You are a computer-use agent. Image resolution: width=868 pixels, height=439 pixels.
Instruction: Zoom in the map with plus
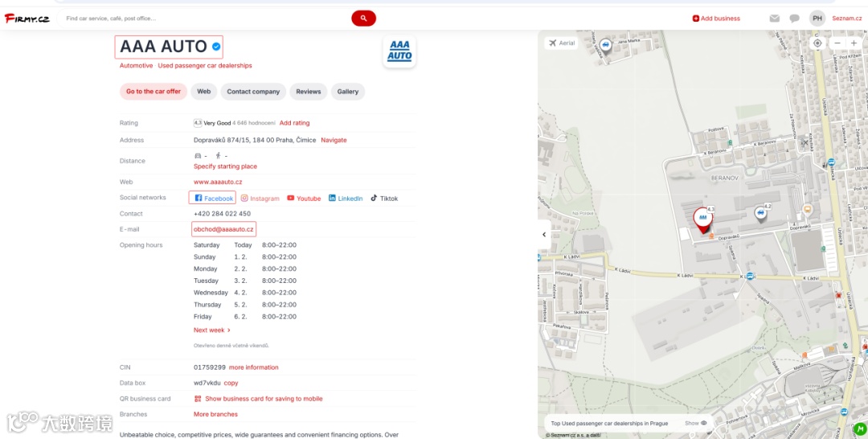(x=854, y=43)
